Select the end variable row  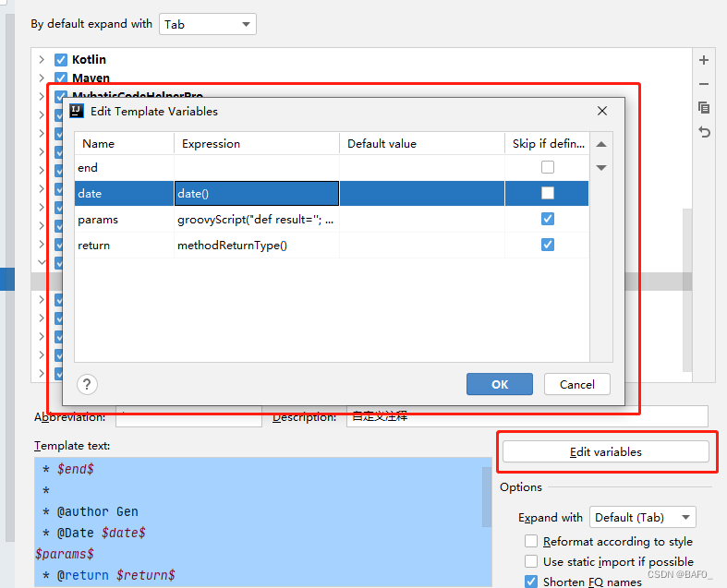pos(332,167)
